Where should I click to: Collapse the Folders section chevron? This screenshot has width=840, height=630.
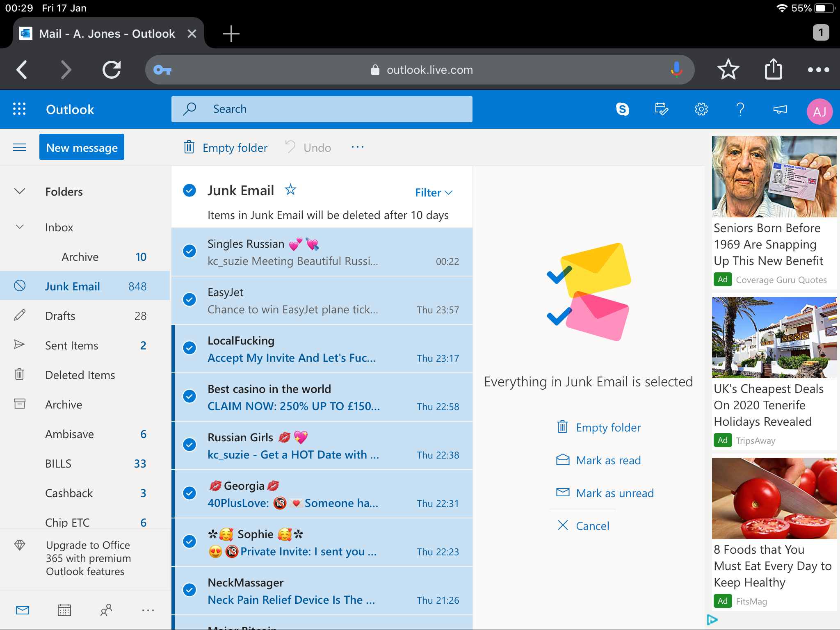[x=20, y=191]
